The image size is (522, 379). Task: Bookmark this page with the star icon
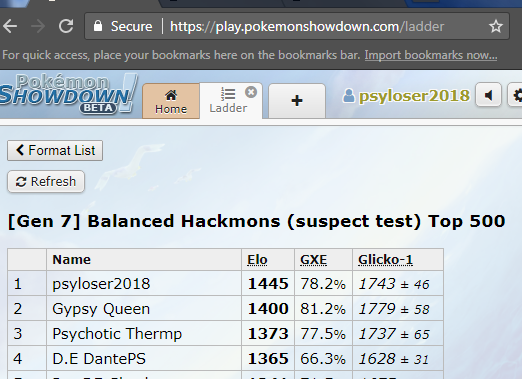point(496,26)
